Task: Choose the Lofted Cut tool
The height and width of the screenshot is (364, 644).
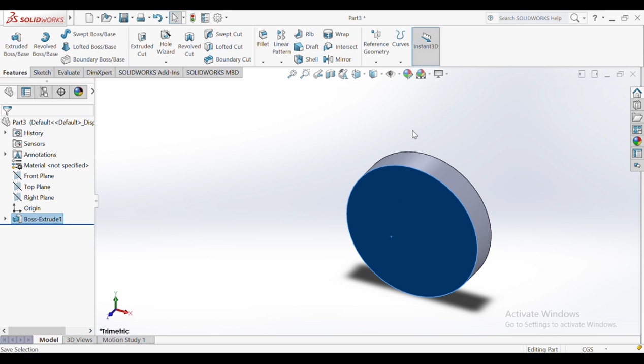Action: click(x=224, y=47)
